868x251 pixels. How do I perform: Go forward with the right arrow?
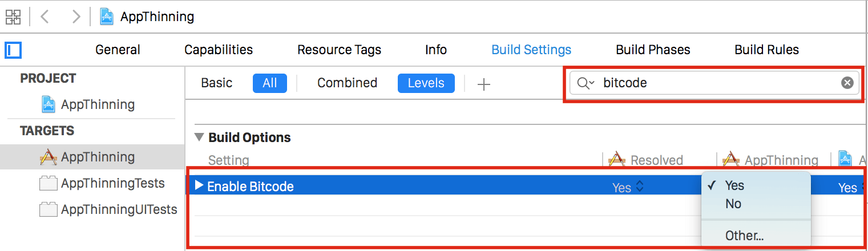click(x=76, y=17)
